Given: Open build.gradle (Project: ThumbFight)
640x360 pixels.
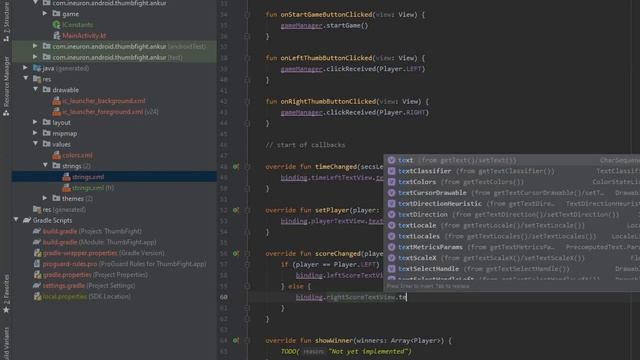Looking at the screenshot, I should pyautogui.click(x=92, y=231).
